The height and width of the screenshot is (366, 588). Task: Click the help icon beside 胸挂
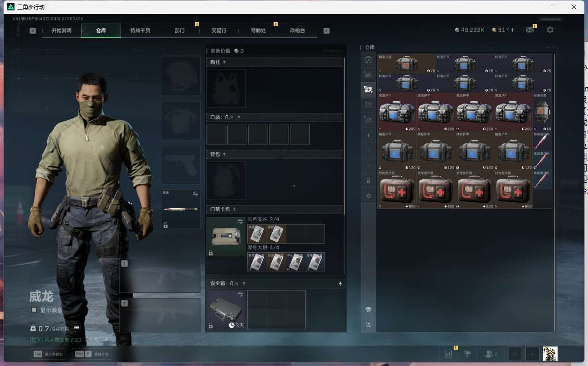pyautogui.click(x=224, y=63)
